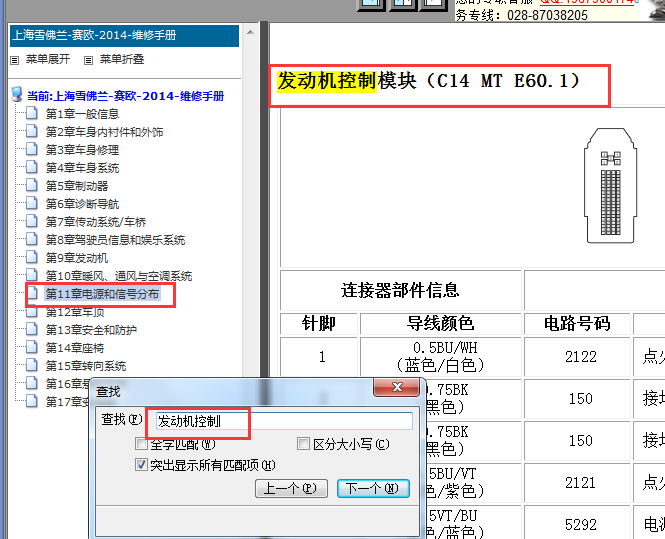
Task: Click the 上海雪佛兰-赛欧-2014-维修手册 blue header
Action: 124,36
